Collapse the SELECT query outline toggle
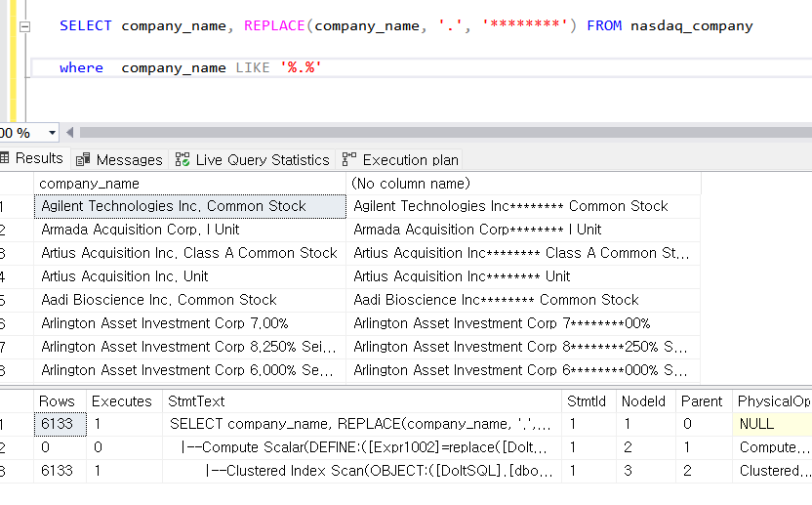 tap(24, 26)
